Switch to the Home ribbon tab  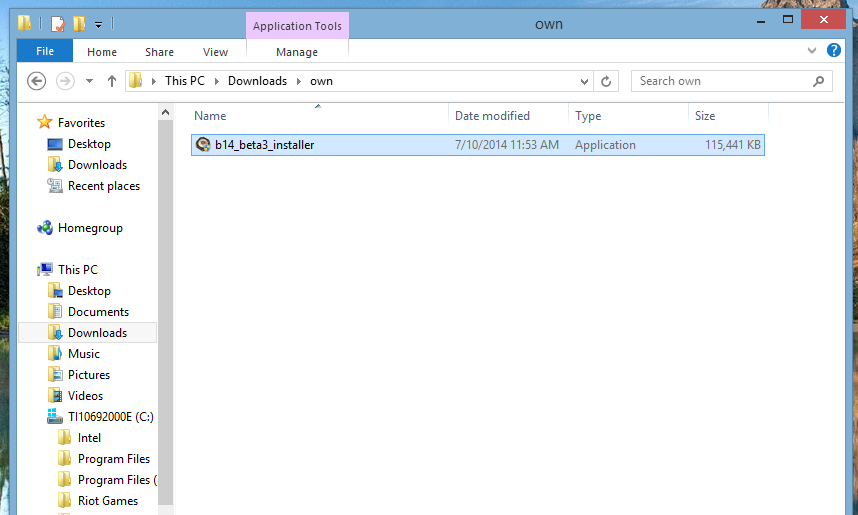coord(102,52)
